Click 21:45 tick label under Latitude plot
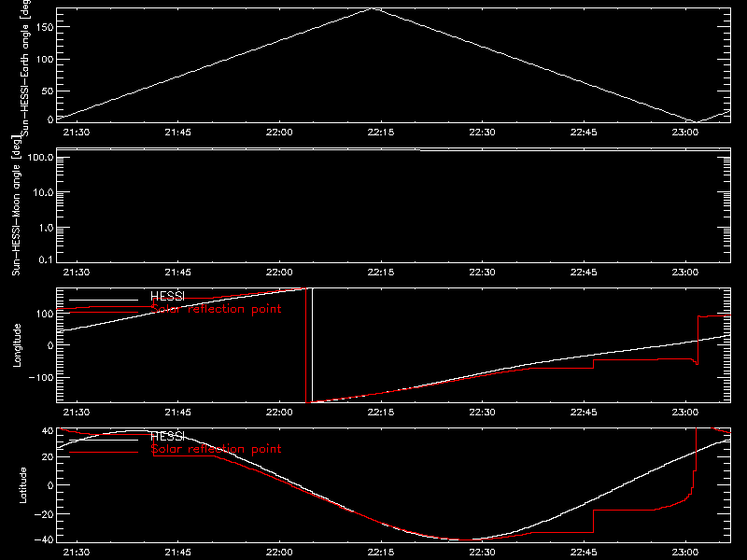747x560 pixels. pos(177,552)
